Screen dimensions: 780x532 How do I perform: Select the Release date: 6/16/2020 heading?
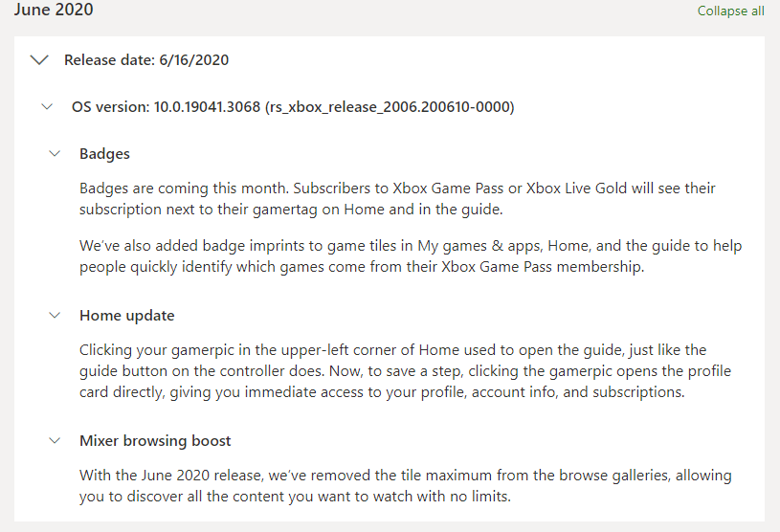click(146, 60)
